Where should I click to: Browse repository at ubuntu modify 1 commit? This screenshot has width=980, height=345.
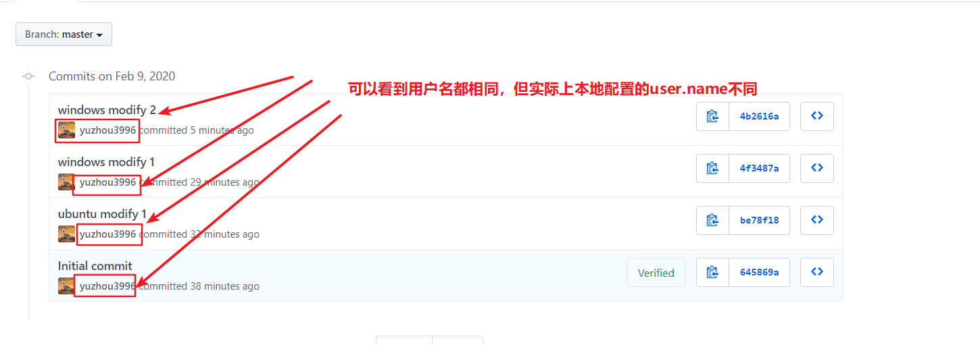click(817, 220)
